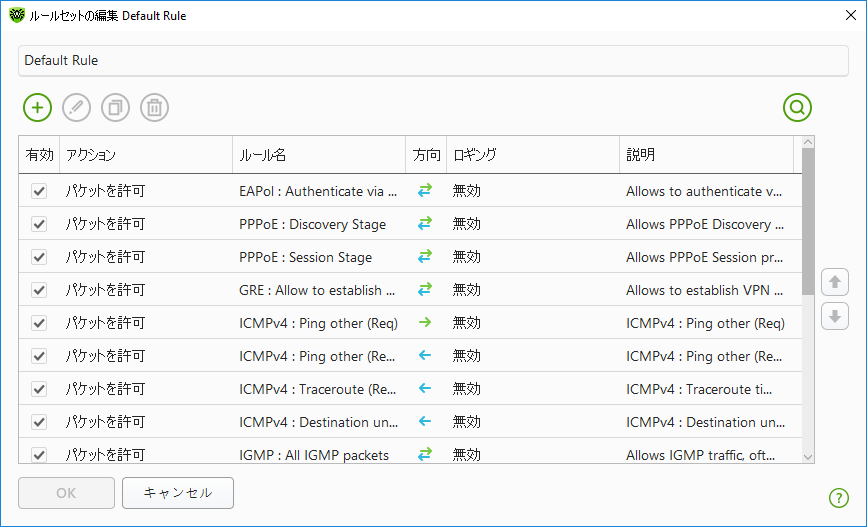Click the ロギング column header
867x527 pixels.
(x=532, y=155)
